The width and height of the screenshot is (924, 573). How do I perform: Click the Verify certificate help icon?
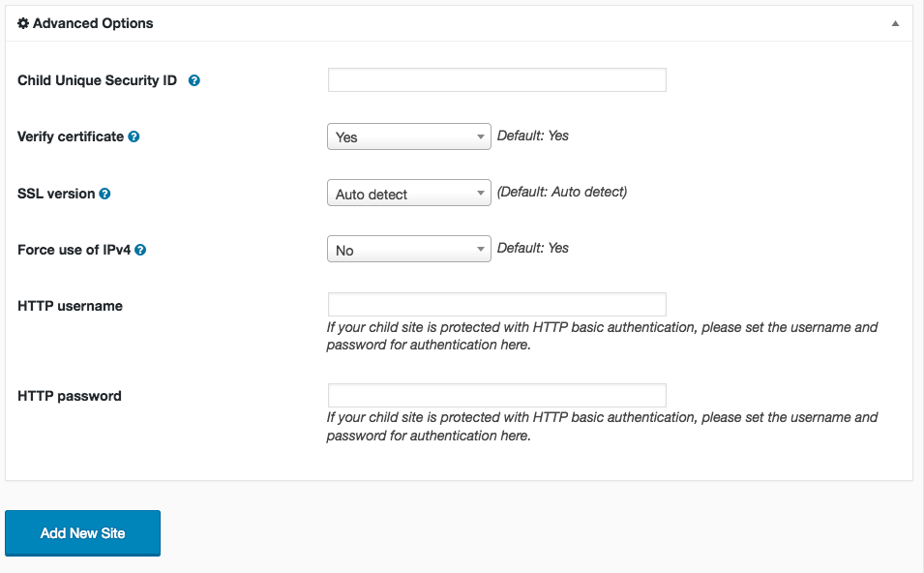tap(134, 136)
